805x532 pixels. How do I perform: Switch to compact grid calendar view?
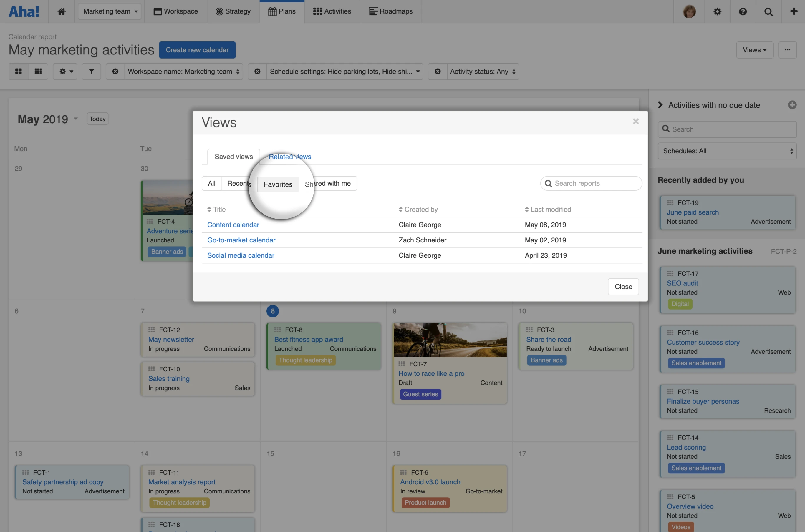(x=38, y=72)
